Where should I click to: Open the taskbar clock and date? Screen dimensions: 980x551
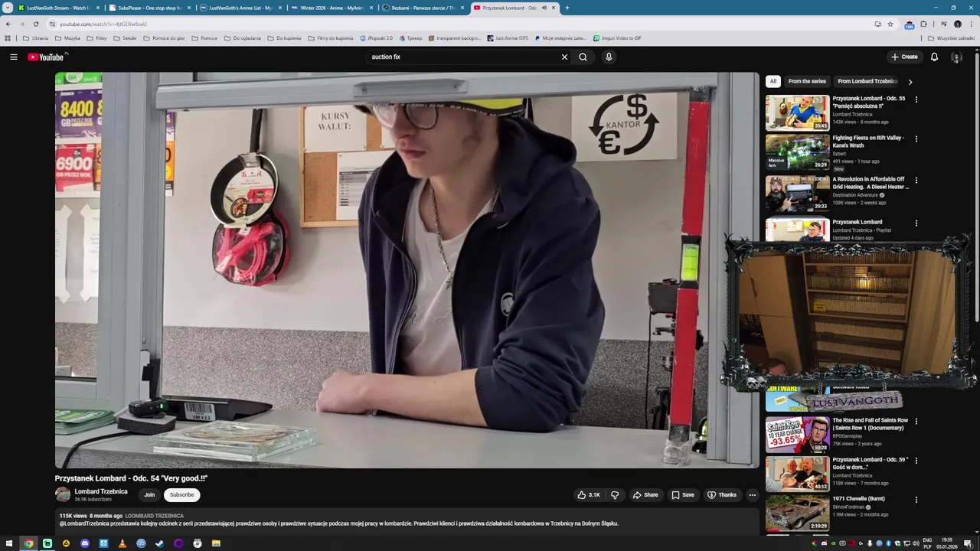pyautogui.click(x=947, y=543)
